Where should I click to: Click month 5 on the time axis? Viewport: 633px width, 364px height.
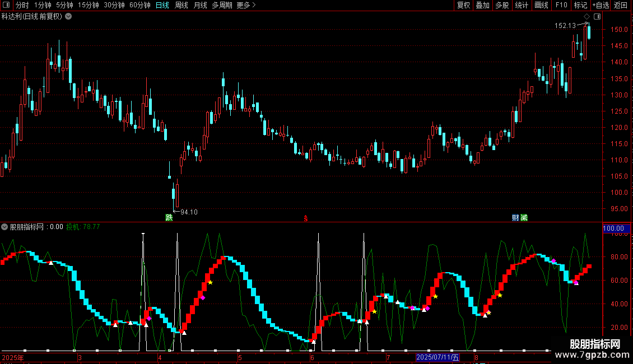coord(240,357)
